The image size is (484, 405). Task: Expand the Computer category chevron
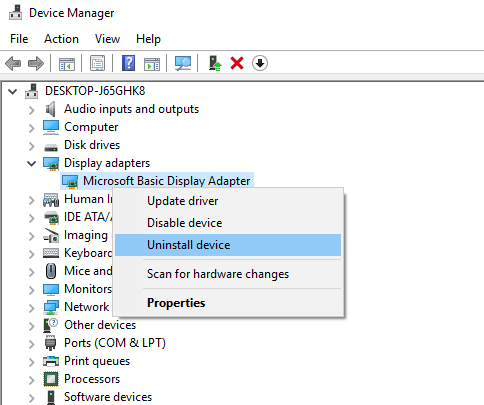tap(31, 128)
